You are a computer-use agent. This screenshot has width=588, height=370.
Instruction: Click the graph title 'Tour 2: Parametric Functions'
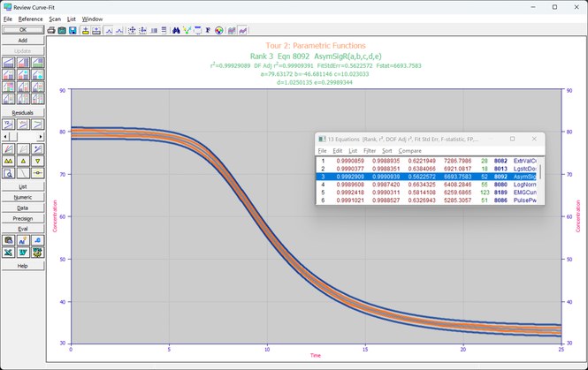coord(316,46)
